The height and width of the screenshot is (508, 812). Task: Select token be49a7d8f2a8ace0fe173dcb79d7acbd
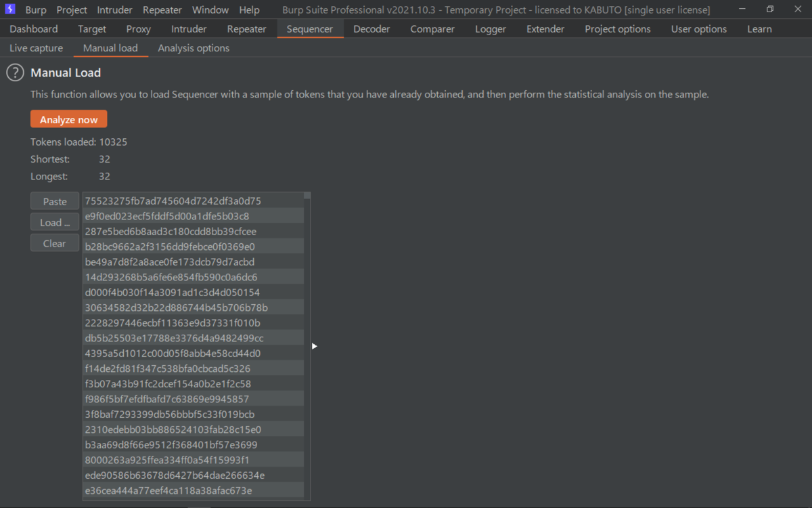tap(194, 261)
